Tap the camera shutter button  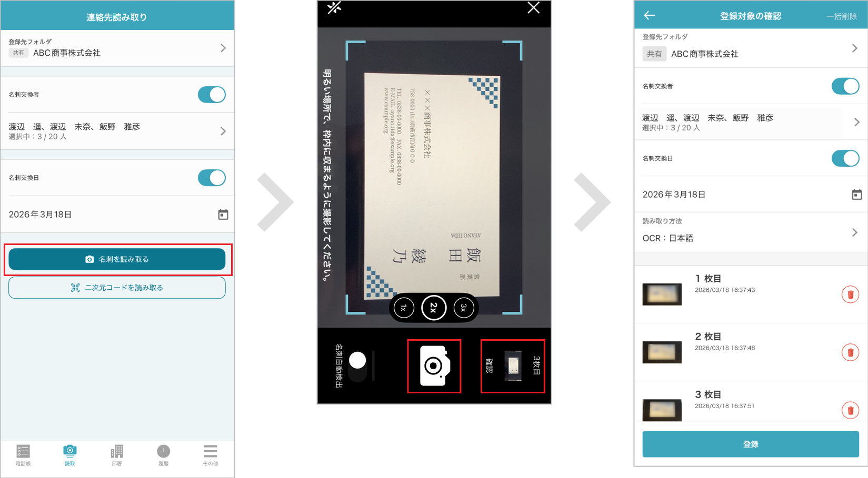click(x=434, y=366)
